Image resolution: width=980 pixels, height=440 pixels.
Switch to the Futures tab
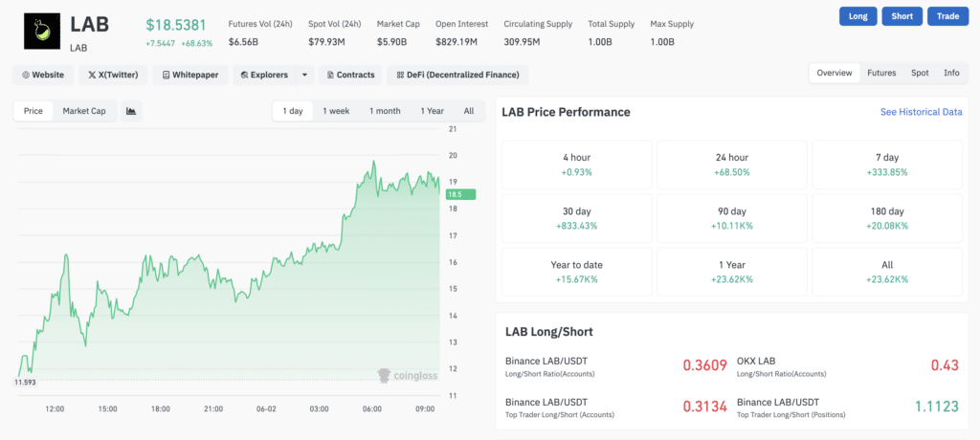tap(881, 73)
